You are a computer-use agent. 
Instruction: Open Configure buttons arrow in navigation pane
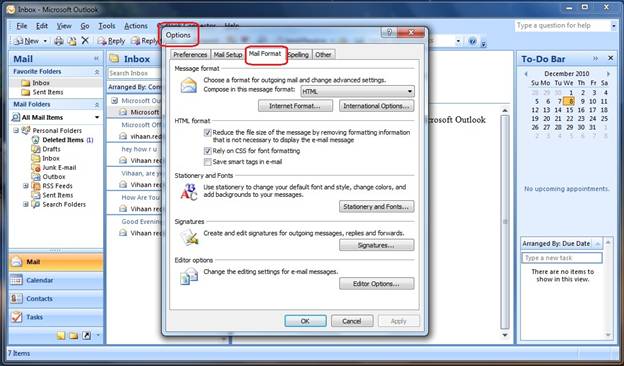[98, 336]
